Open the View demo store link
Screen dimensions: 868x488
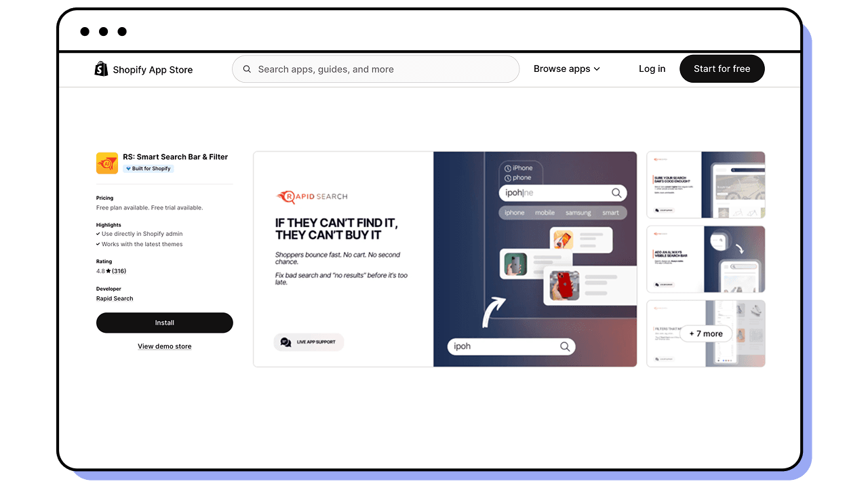165,346
